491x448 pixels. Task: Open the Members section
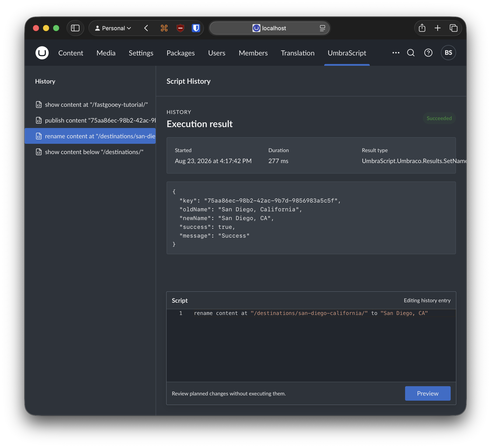click(253, 53)
